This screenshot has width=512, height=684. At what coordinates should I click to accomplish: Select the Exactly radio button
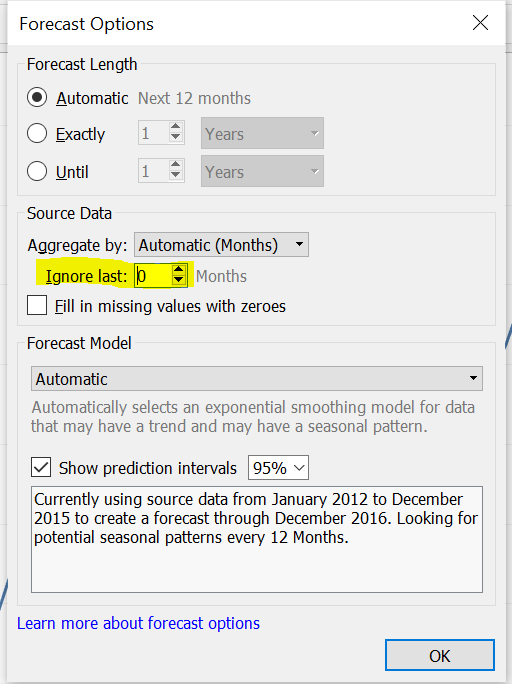click(x=37, y=133)
